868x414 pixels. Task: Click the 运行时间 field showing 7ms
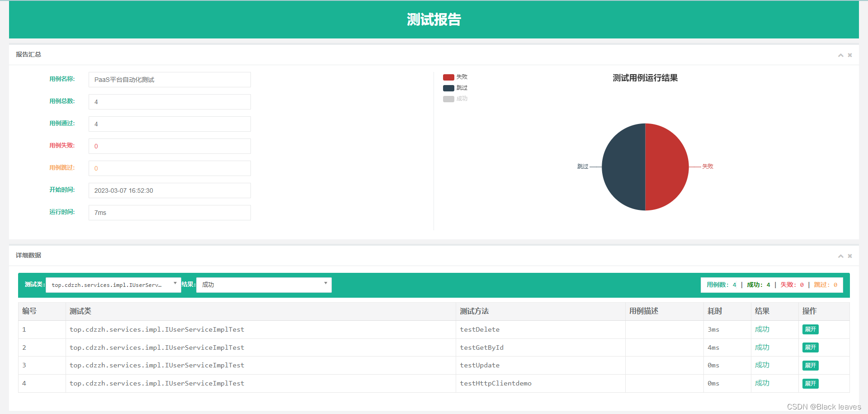click(170, 213)
